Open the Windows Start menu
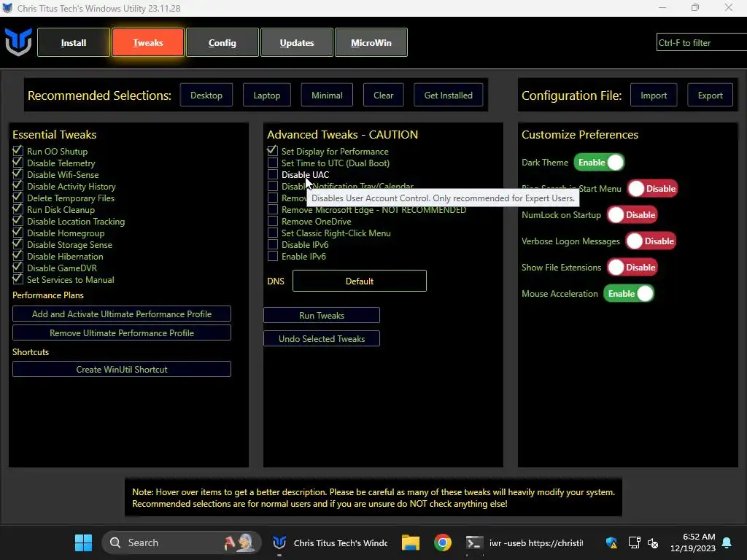747x560 pixels. pos(83,542)
